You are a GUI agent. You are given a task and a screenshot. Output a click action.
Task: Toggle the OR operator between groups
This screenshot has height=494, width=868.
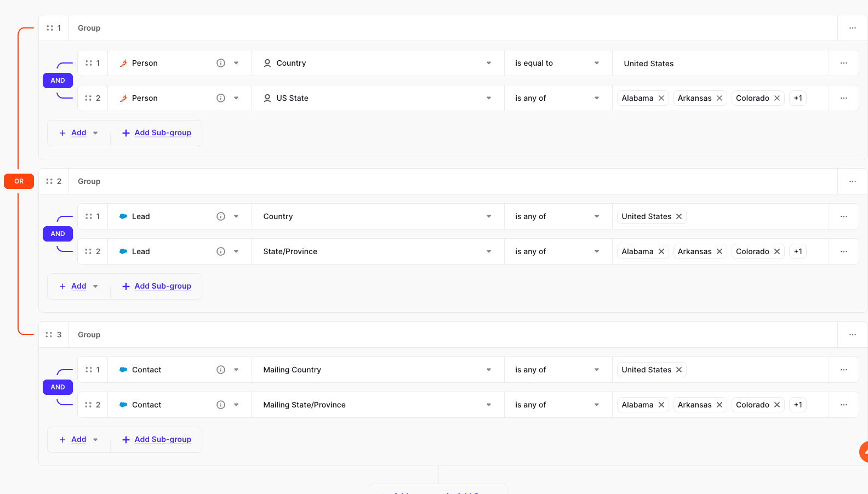click(x=19, y=181)
